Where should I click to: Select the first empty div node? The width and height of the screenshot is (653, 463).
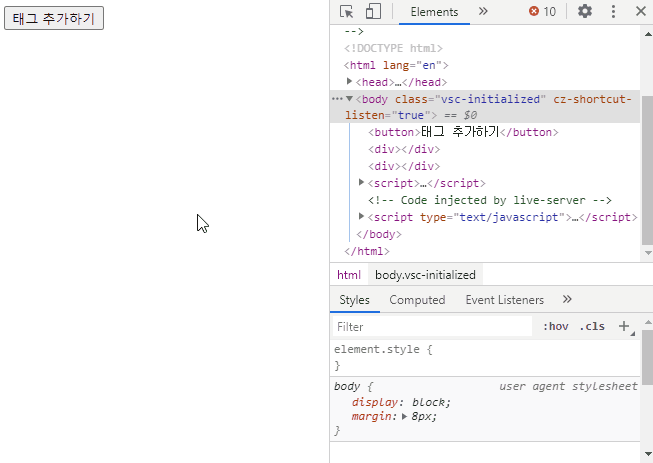coord(404,149)
